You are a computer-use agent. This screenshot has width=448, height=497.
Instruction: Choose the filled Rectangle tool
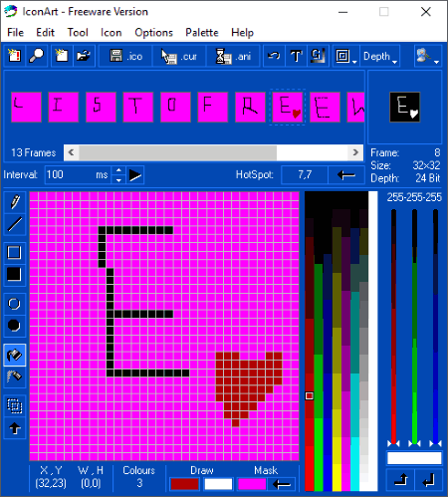point(14,275)
